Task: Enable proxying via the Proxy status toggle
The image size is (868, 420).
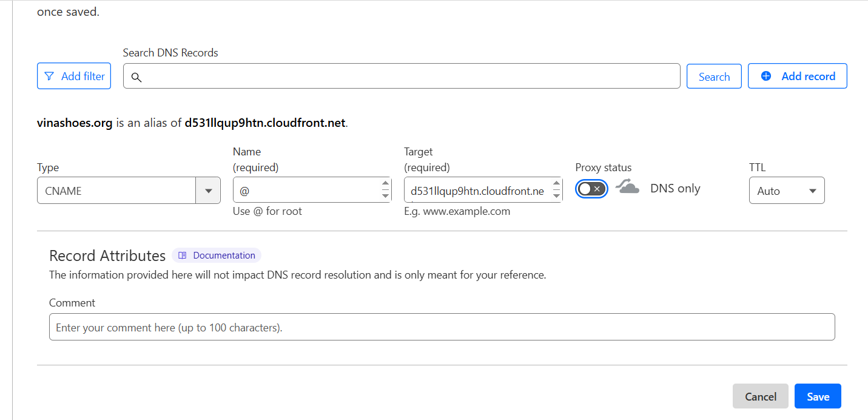Action: (590, 189)
